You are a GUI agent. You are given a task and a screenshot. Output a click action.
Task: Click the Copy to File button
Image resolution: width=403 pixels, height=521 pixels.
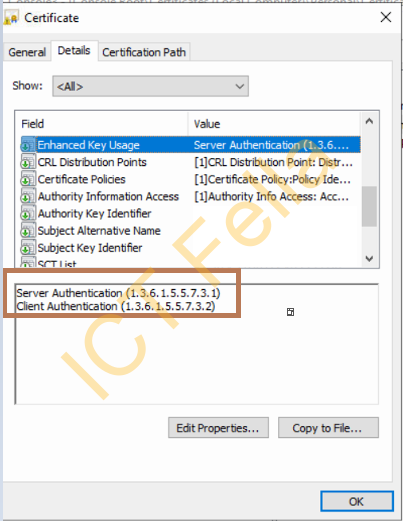tap(328, 428)
